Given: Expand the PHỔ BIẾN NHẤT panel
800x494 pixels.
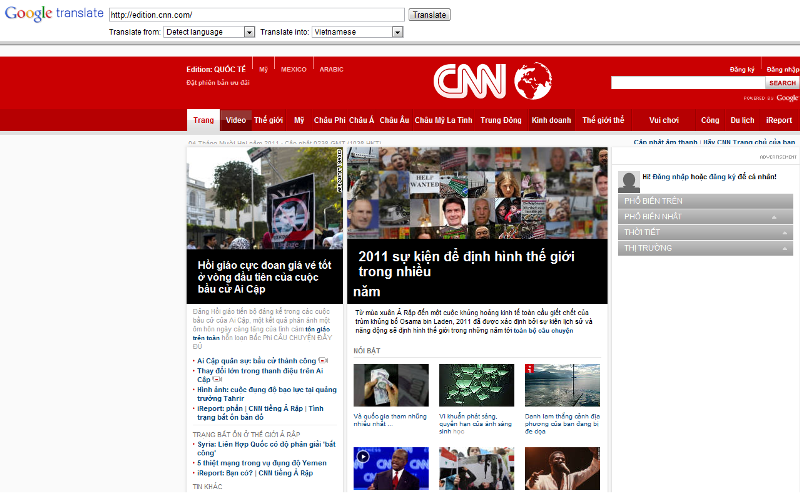Looking at the screenshot, I should tap(705, 217).
